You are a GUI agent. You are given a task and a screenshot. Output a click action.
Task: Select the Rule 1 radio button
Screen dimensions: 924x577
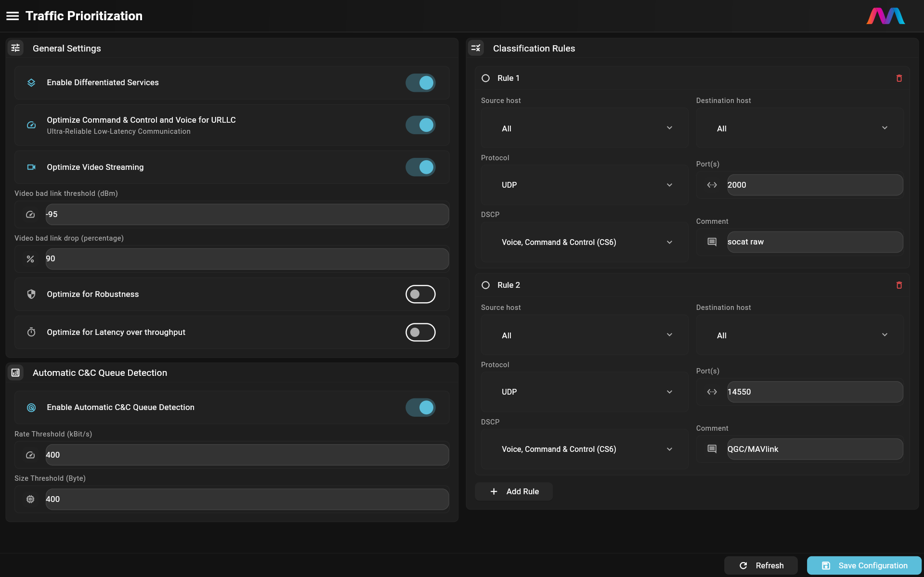(x=485, y=77)
